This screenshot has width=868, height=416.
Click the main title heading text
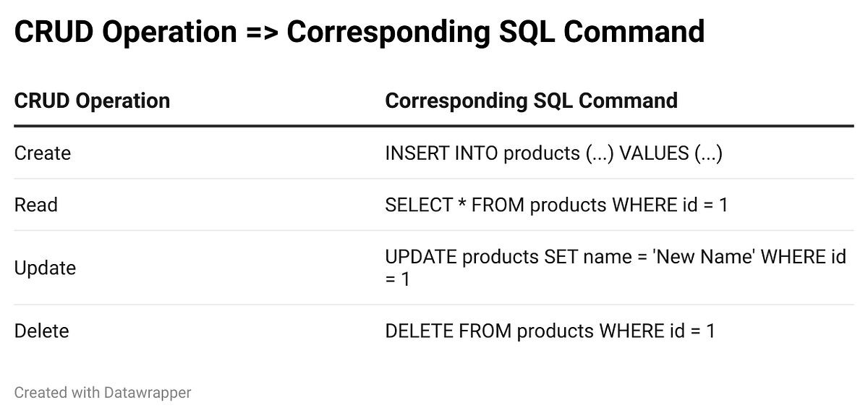click(x=359, y=32)
